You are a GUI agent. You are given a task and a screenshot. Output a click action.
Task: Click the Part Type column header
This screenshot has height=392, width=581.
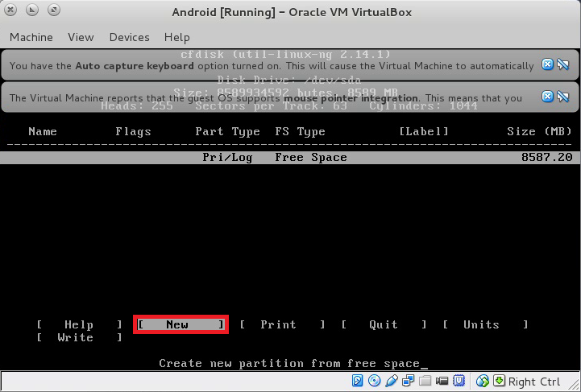click(x=227, y=132)
